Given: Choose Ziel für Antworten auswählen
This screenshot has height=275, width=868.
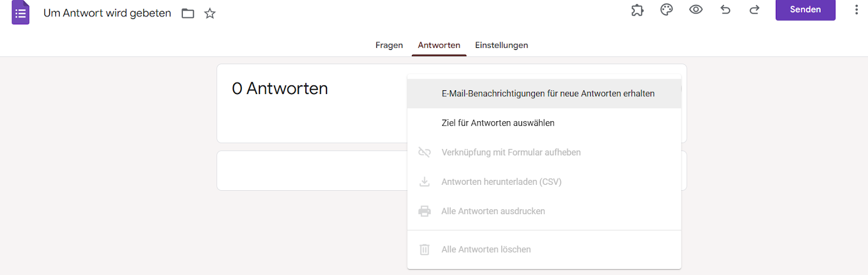Looking at the screenshot, I should (498, 123).
